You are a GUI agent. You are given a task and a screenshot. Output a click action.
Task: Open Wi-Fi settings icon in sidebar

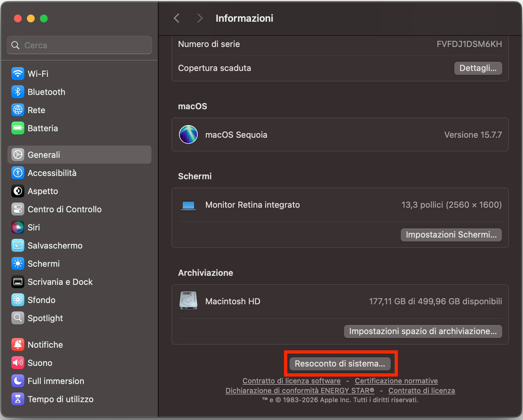tap(18, 74)
